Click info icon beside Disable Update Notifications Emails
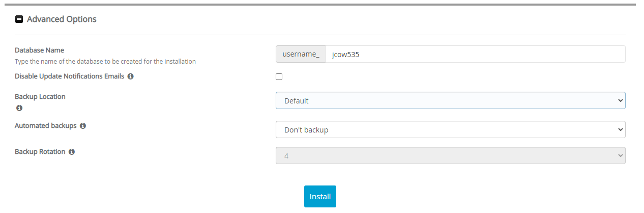Image resolution: width=644 pixels, height=213 pixels. coord(131,76)
